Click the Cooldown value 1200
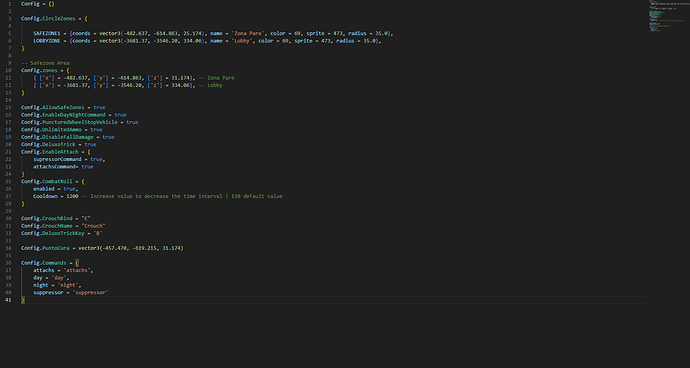Image resolution: width=690 pixels, height=368 pixels. tap(73, 196)
